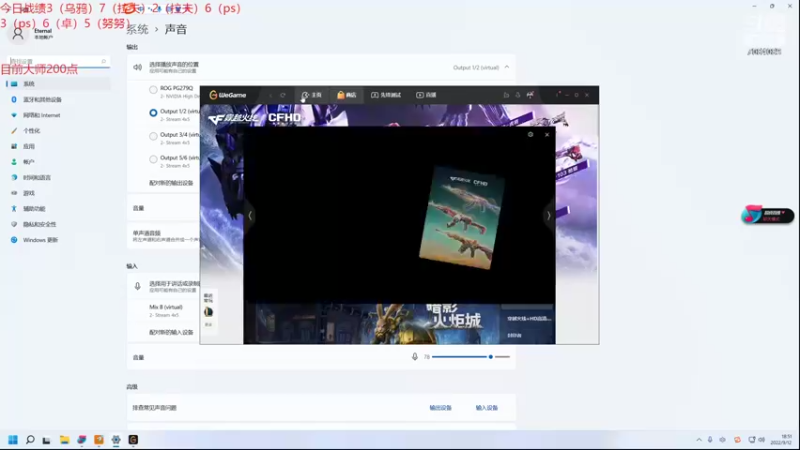Open Windows 更新 in Settings sidebar

click(58, 240)
